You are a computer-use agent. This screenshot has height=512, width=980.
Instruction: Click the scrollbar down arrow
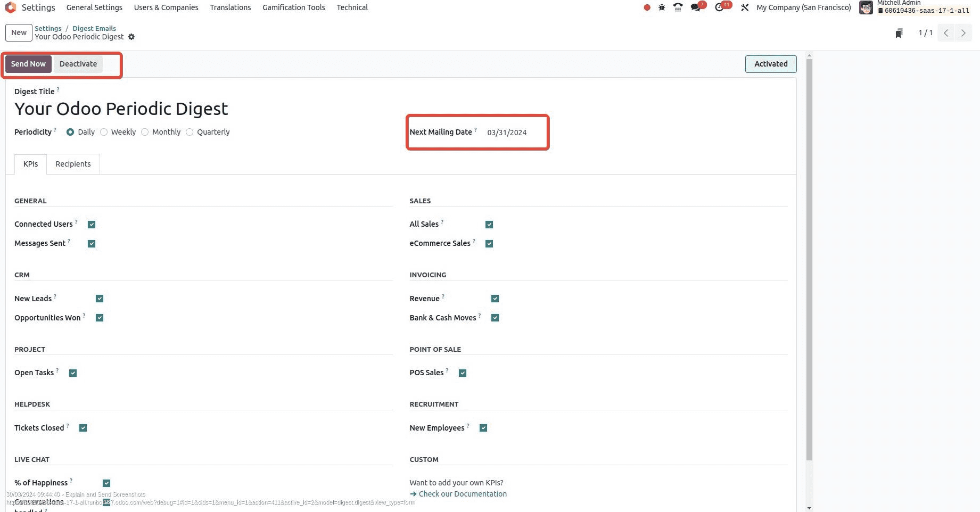pos(809,508)
